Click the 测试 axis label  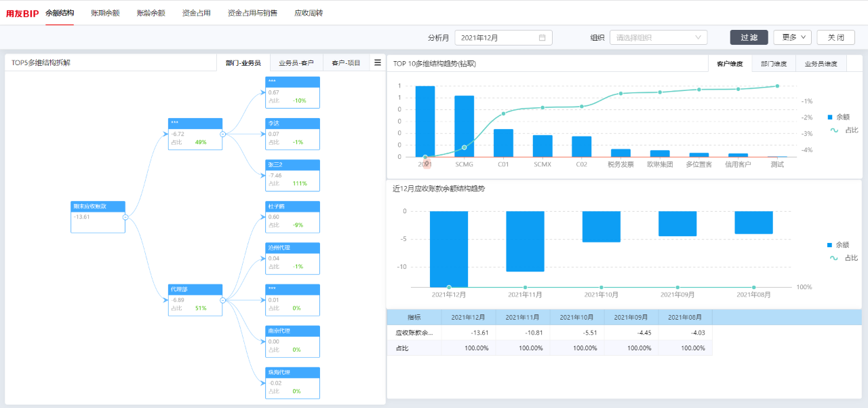pos(777,165)
